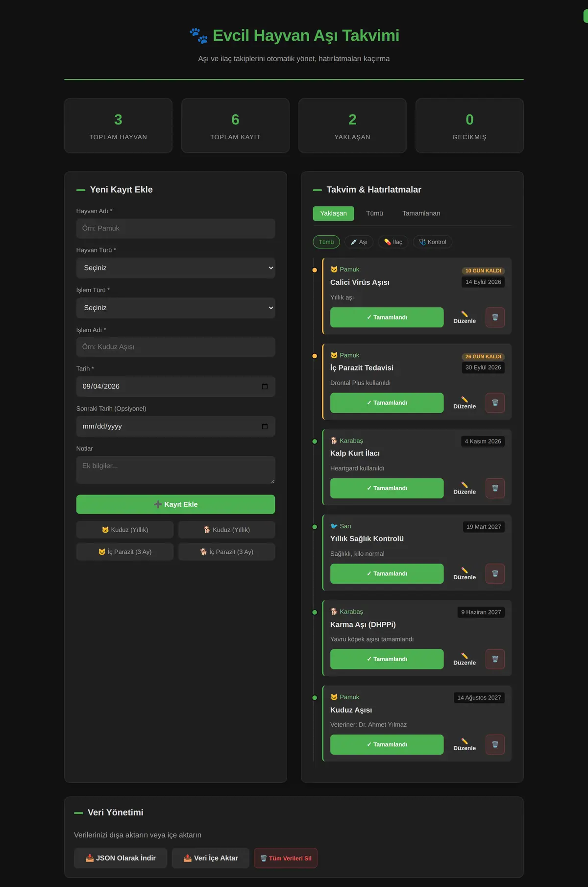The height and width of the screenshot is (887, 588).
Task: Edit the Kuduz Aşısı entry
Action: click(x=465, y=744)
